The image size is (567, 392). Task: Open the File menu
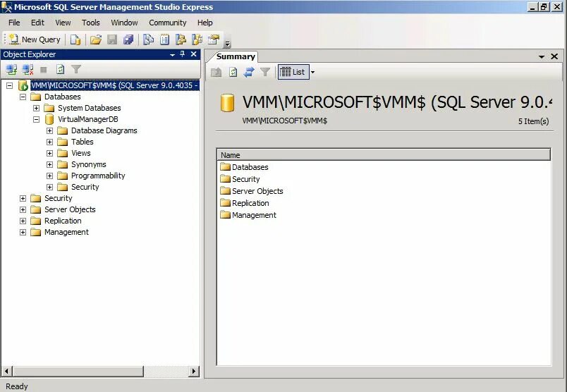point(14,23)
